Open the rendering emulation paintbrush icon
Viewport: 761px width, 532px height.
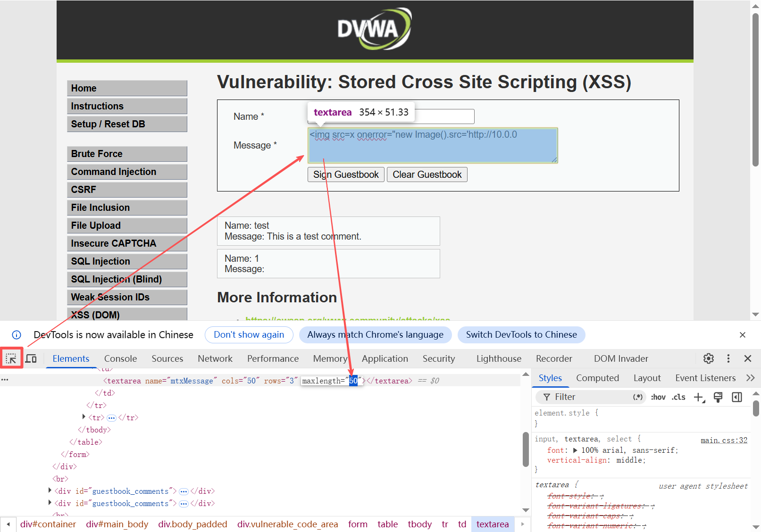click(x=718, y=397)
